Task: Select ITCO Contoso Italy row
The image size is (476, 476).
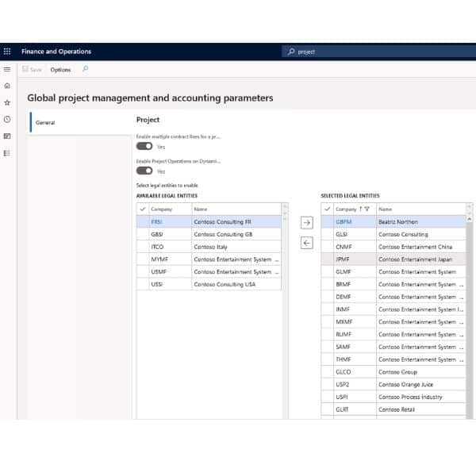Action: [209, 247]
